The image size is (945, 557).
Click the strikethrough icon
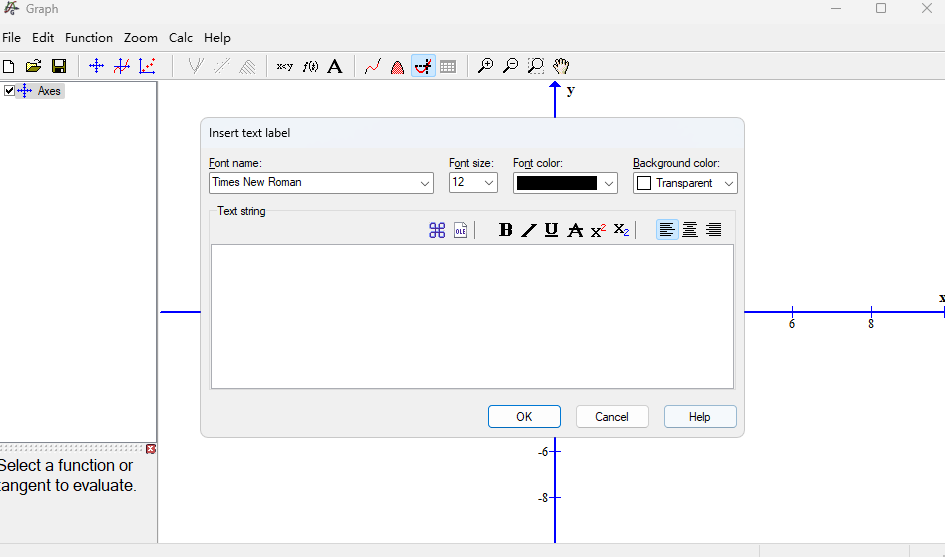(575, 230)
